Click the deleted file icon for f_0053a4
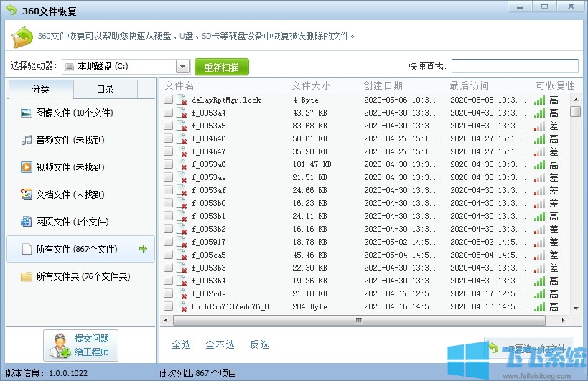Viewport: 588px width, 381px height. pyautogui.click(x=182, y=113)
